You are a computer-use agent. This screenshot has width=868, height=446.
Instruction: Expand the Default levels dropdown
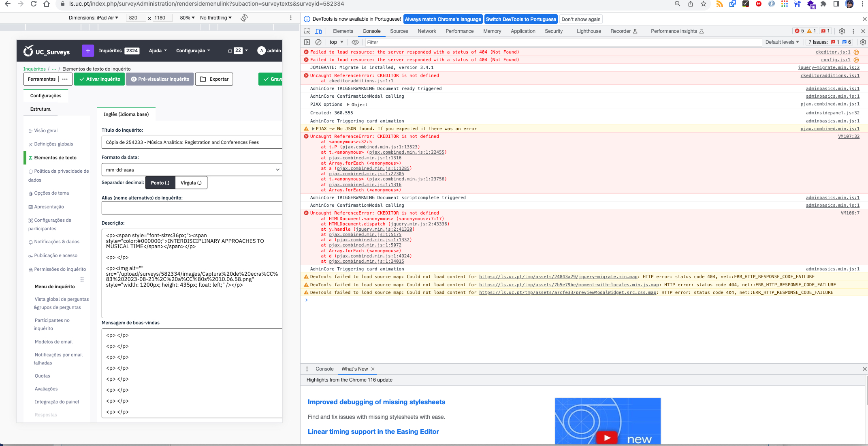tap(782, 42)
